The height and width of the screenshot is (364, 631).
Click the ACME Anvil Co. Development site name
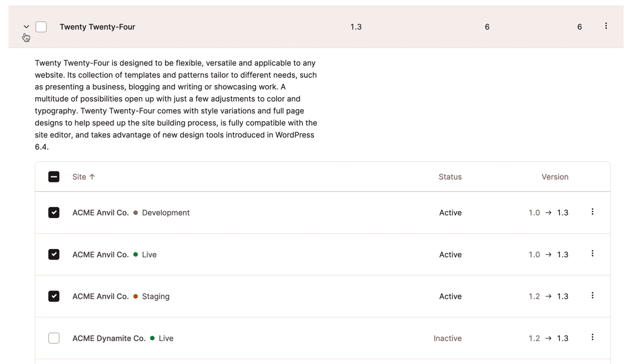coord(100,213)
